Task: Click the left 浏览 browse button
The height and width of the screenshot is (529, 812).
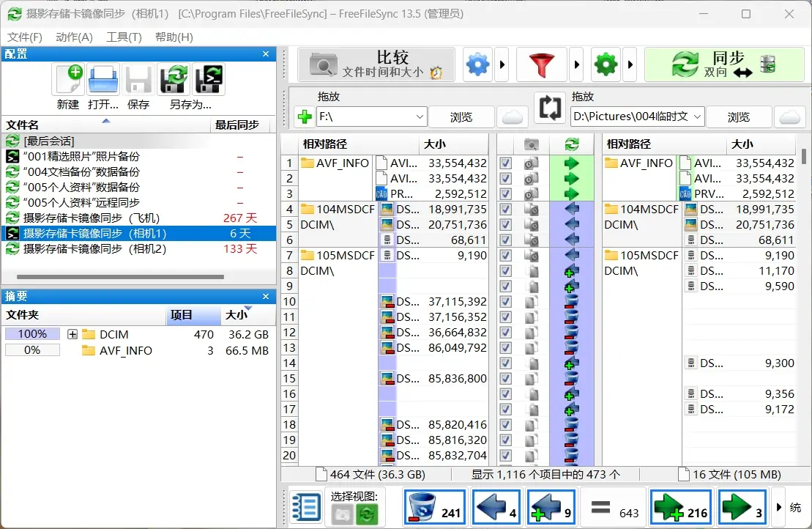Action: [461, 116]
